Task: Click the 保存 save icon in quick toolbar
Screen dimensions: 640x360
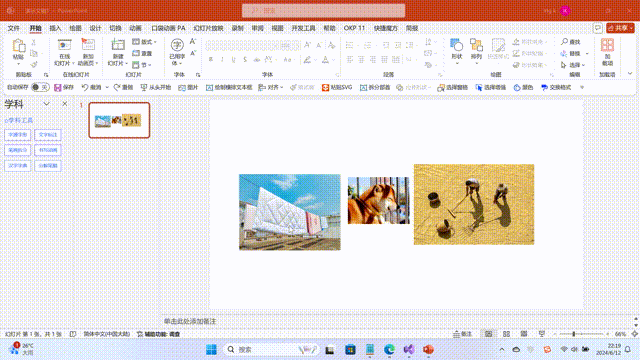Action: click(x=58, y=87)
